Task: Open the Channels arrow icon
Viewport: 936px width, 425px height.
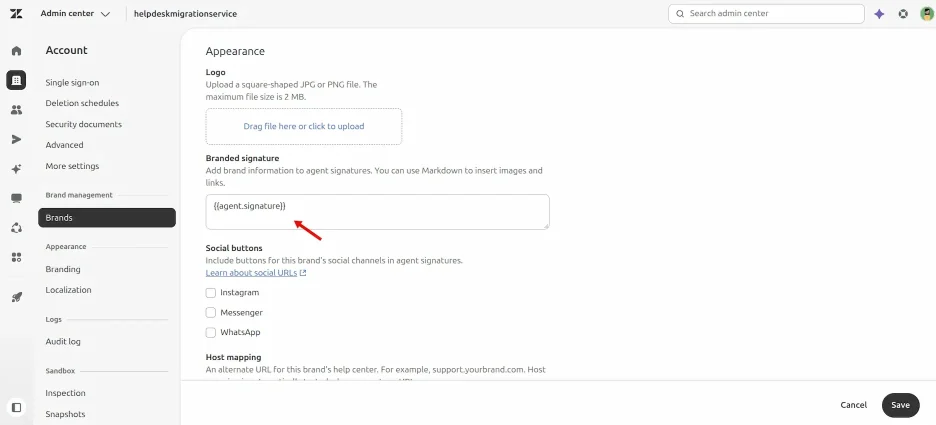Action: (x=16, y=139)
